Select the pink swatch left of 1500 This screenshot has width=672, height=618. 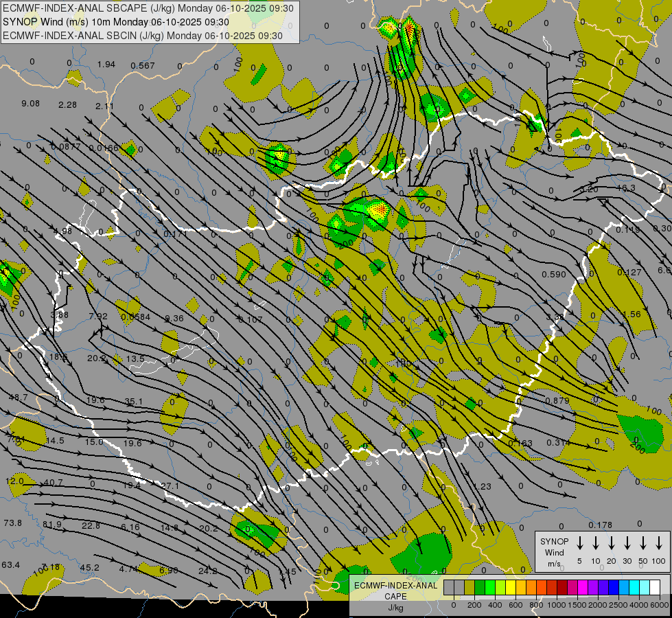572,587
